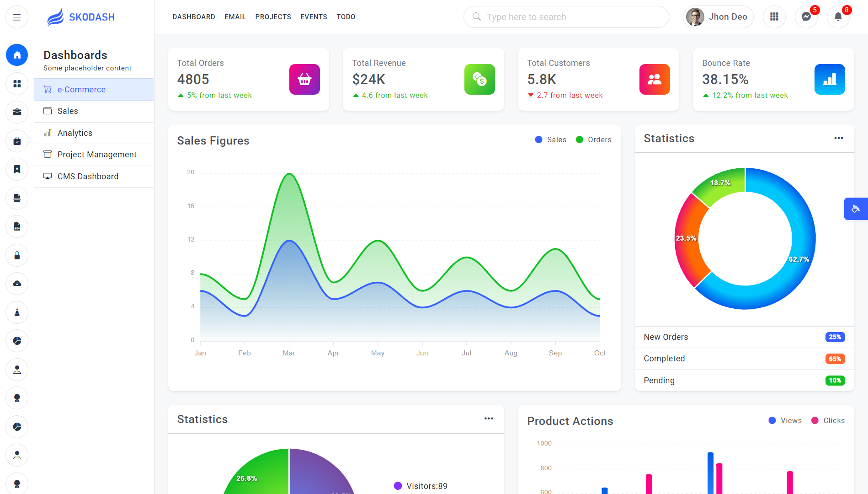Open the CMS Dashboard page
This screenshot has height=494, width=868.
[x=88, y=176]
